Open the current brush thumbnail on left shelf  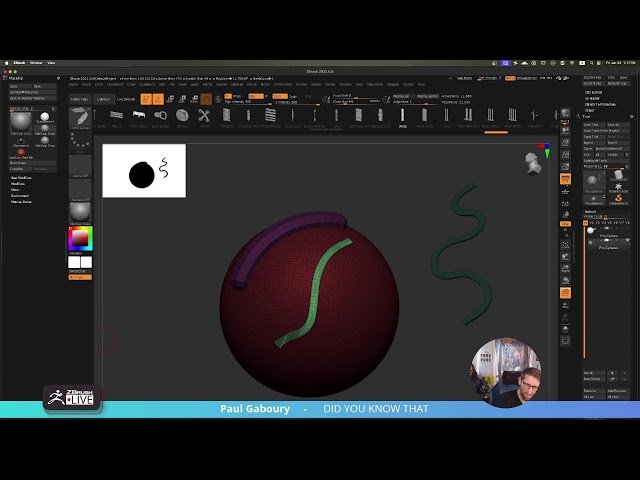pos(80,122)
